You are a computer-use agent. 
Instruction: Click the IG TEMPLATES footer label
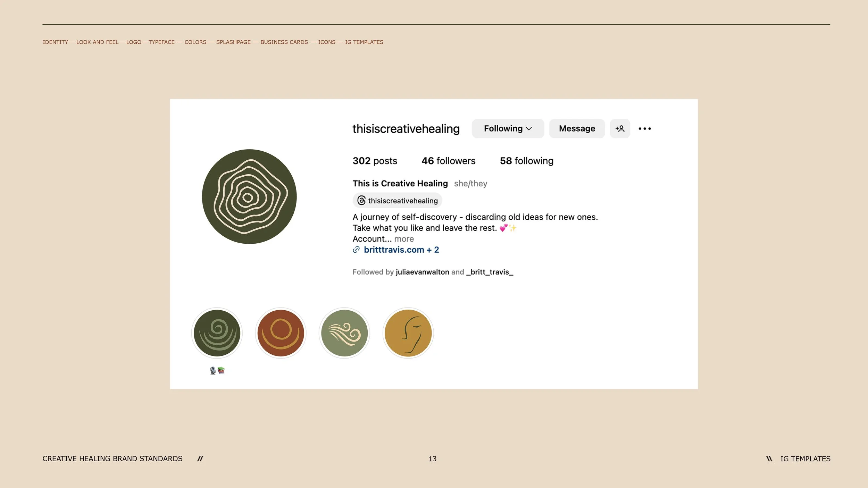805,458
